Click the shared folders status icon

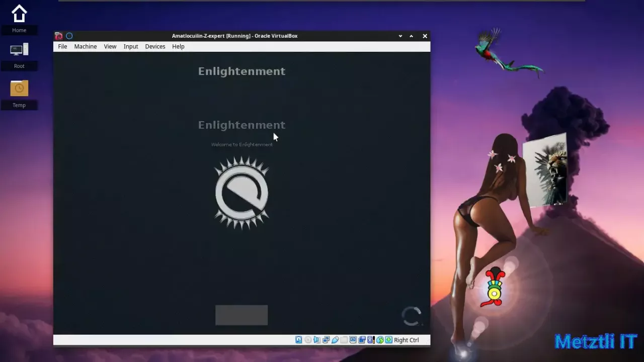coord(344,340)
